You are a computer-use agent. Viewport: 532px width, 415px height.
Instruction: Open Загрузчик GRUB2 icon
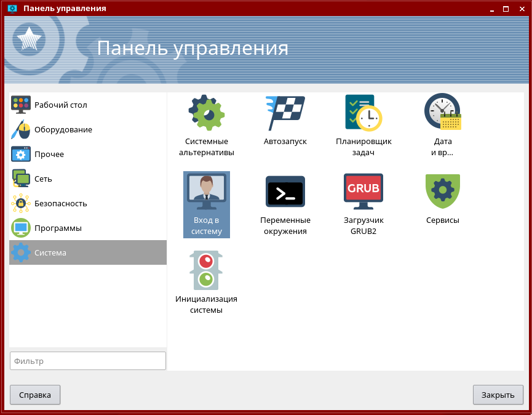[x=363, y=192]
